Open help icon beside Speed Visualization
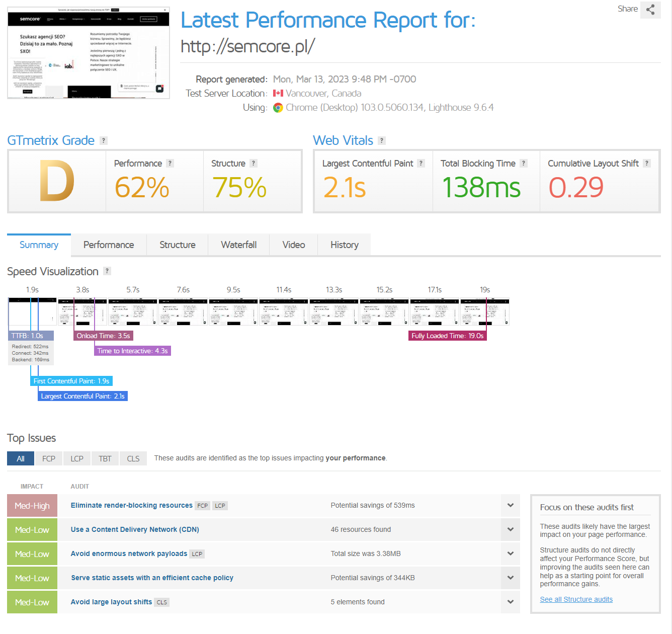Viewport: 672px width, 634px height. [107, 271]
